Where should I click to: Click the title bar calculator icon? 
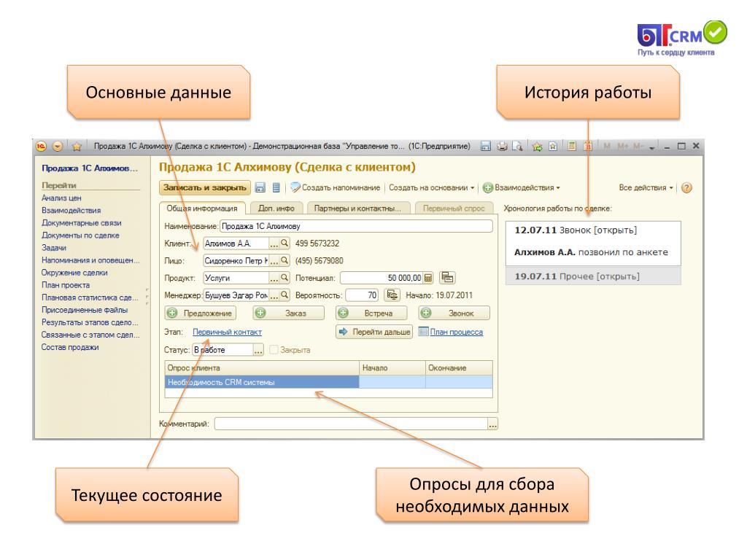coord(572,146)
